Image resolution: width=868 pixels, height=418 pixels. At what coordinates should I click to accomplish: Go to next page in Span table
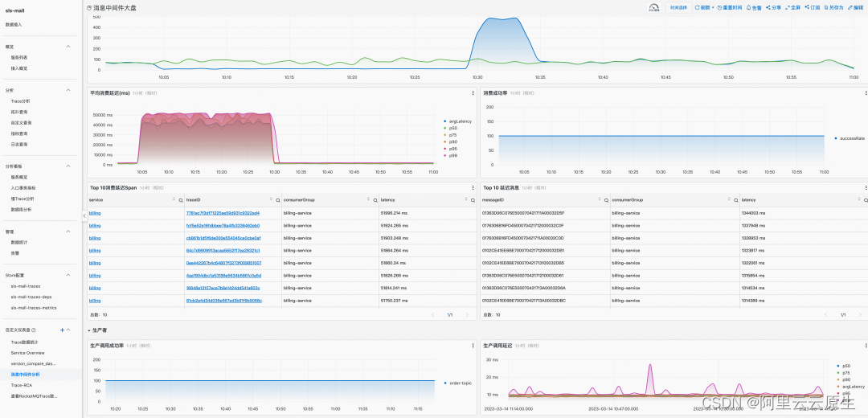(467, 314)
